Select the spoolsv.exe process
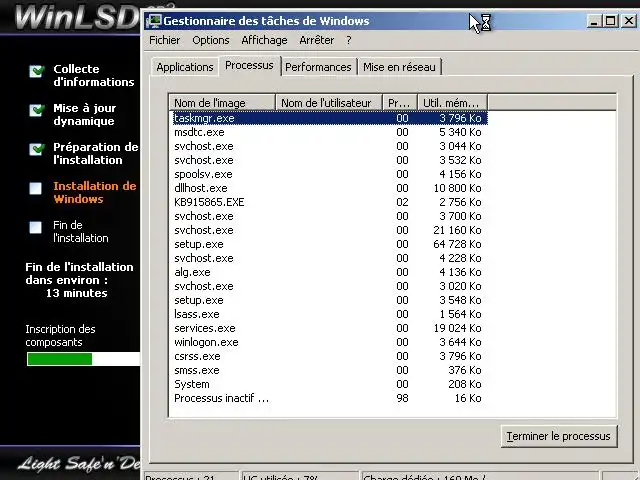Viewport: 640px width, 480px height. tap(330, 174)
